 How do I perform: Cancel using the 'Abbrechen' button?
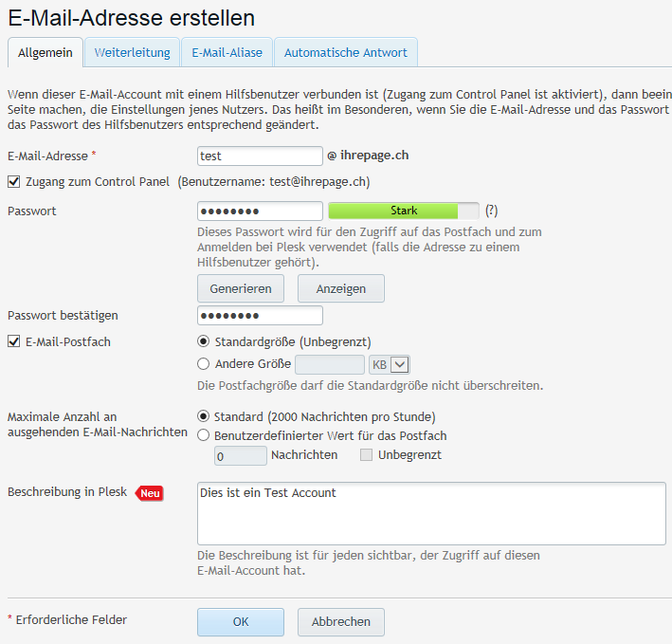pyautogui.click(x=340, y=622)
